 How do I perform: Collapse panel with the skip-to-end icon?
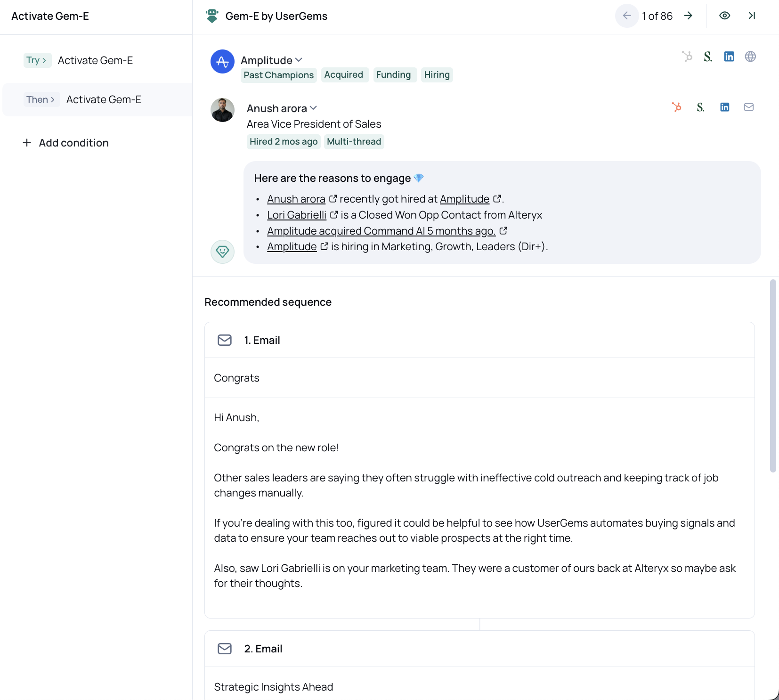tap(752, 16)
